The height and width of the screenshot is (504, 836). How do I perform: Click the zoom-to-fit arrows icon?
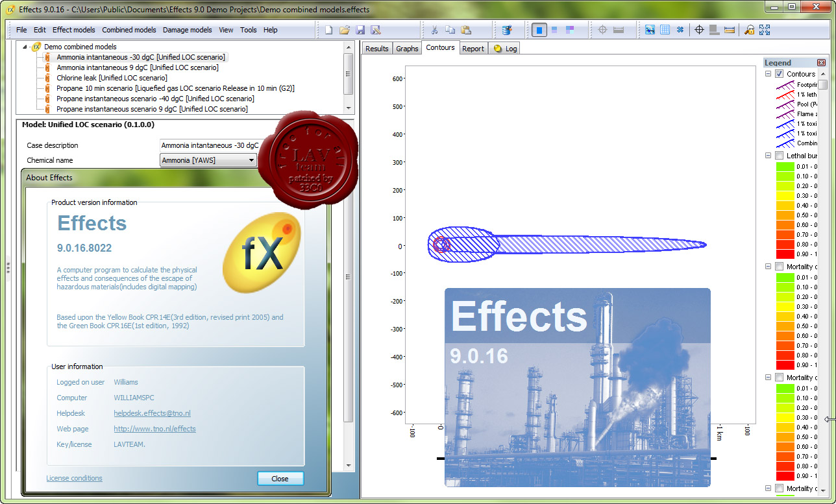click(764, 30)
